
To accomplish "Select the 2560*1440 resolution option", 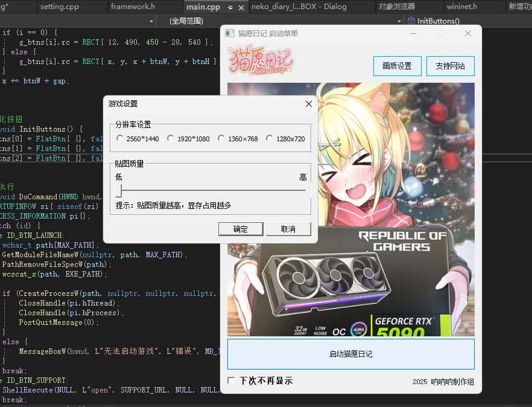I will tap(138, 139).
